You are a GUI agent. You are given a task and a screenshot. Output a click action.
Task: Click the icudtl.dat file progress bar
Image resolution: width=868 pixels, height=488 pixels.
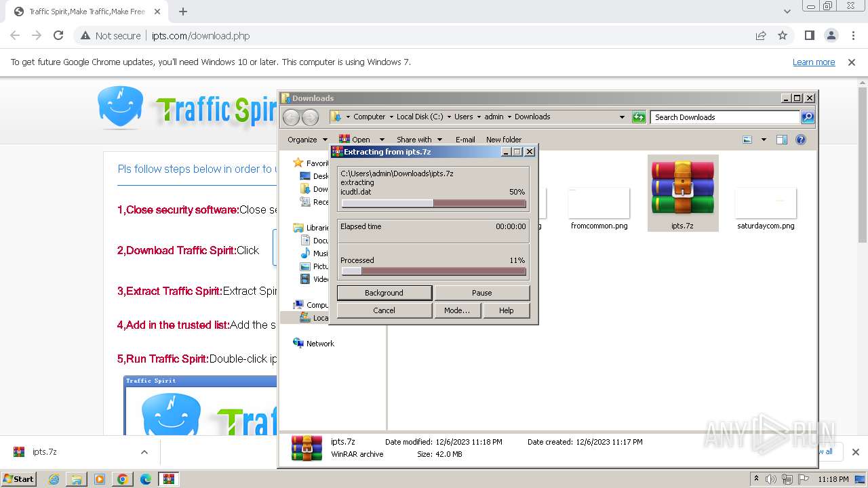point(433,203)
